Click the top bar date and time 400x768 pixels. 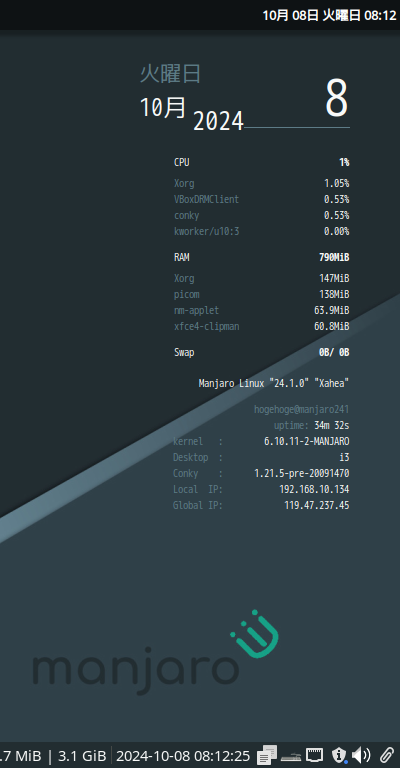click(329, 15)
